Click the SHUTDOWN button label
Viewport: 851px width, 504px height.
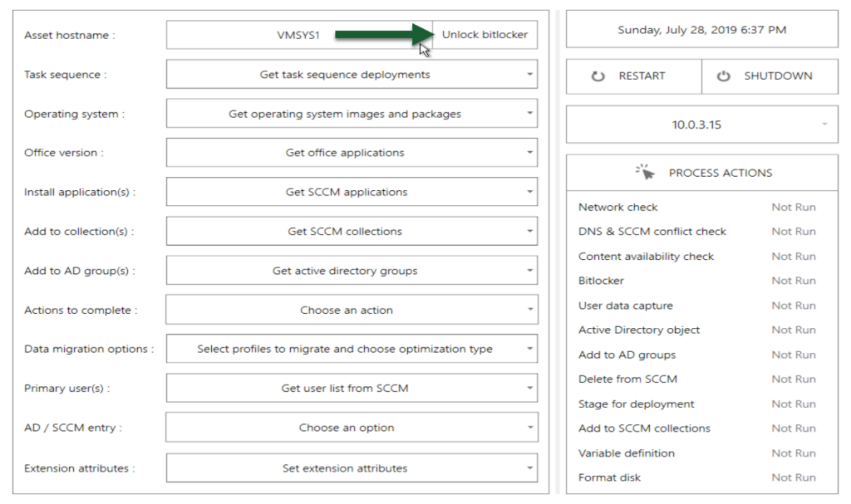coord(778,76)
